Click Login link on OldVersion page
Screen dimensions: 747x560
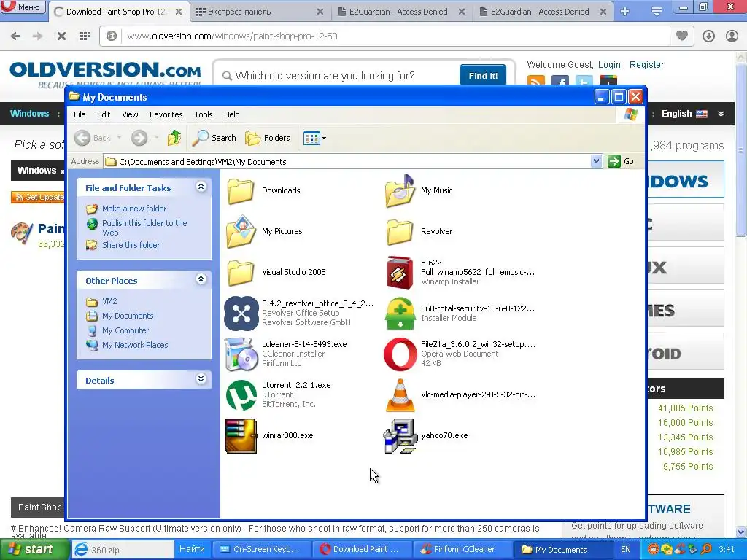coord(609,65)
